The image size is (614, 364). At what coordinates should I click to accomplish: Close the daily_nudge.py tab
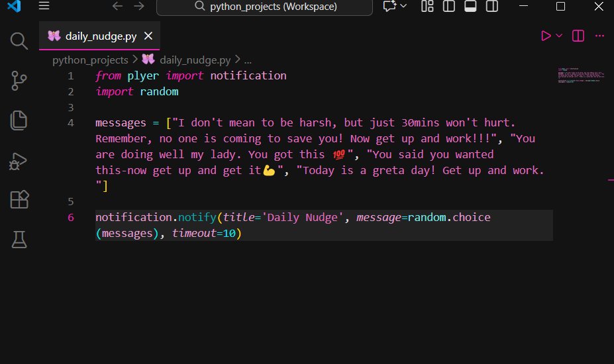coord(148,36)
